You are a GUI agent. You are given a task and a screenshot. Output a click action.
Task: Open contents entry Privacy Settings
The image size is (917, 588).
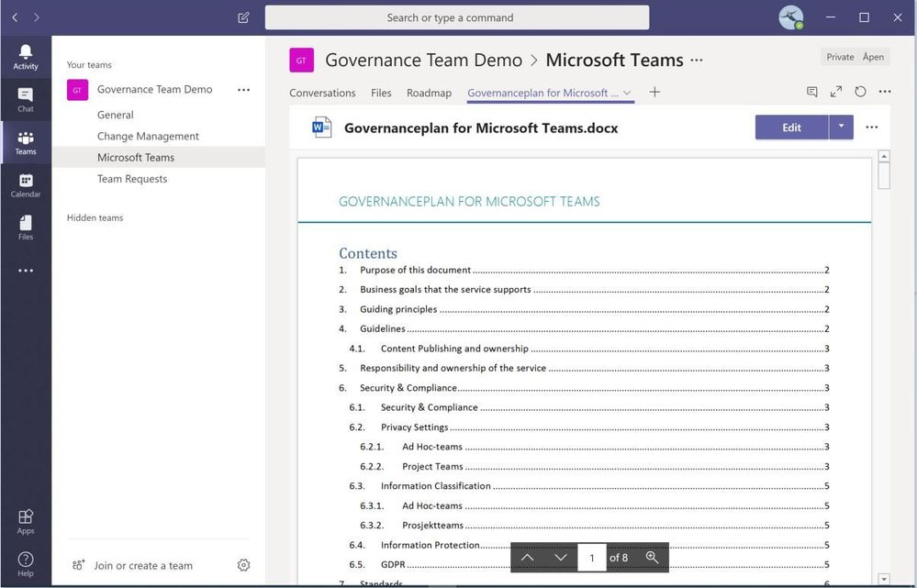click(589, 427)
